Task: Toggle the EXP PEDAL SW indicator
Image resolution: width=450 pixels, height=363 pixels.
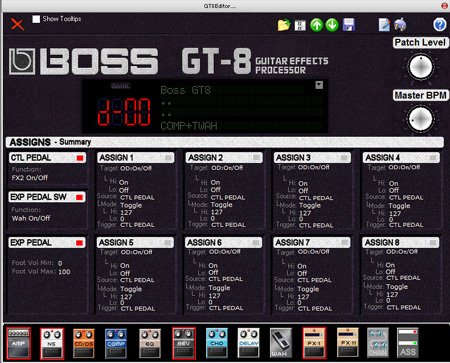Action: click(x=79, y=197)
